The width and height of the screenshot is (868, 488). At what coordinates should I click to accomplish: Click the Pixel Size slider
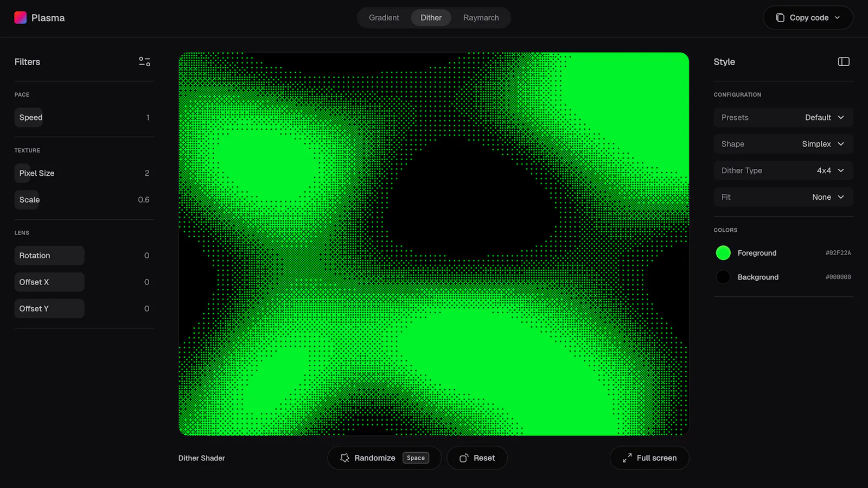click(84, 173)
